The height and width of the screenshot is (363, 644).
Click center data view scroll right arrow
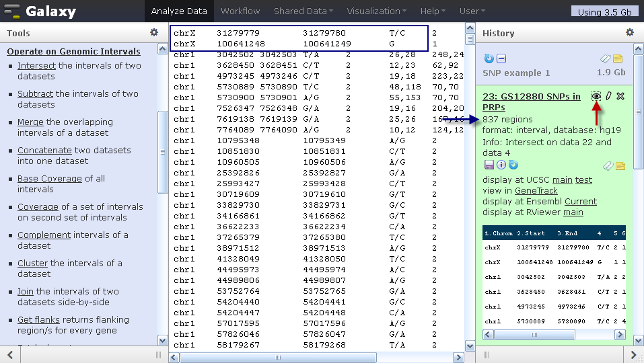[458, 357]
